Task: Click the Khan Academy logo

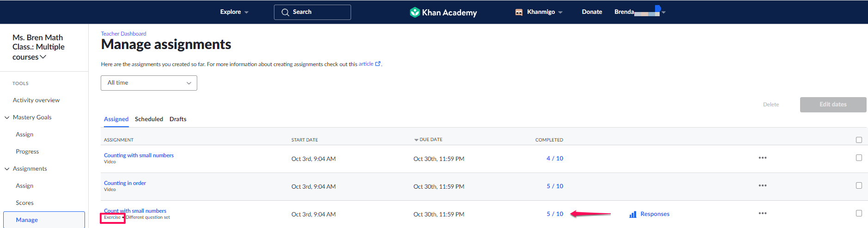Action: click(x=443, y=12)
